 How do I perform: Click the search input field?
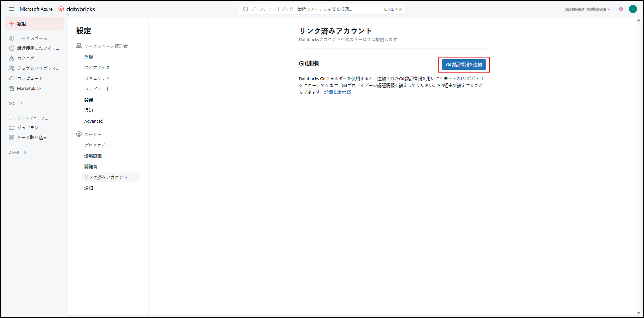tap(314, 9)
